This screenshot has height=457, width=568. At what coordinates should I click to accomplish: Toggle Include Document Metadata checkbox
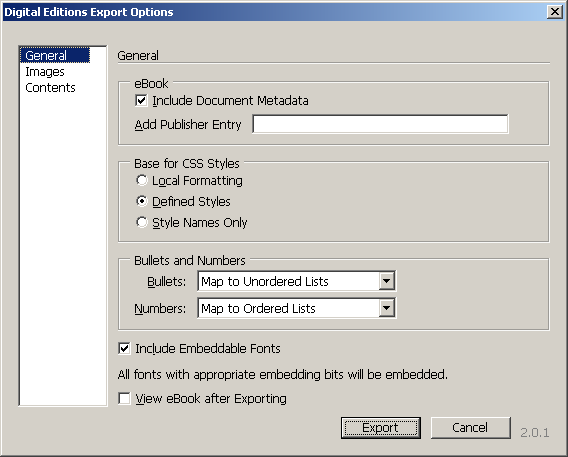(x=141, y=100)
